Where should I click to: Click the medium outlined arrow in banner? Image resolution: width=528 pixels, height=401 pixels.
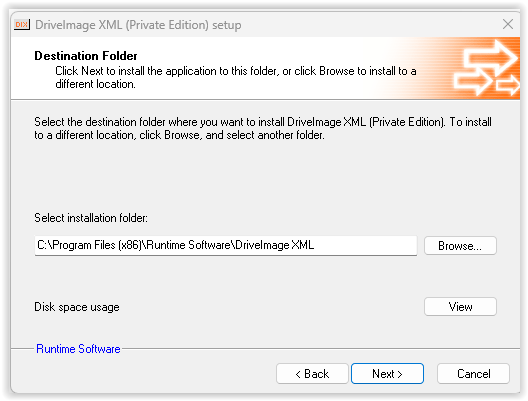pyautogui.click(x=474, y=81)
